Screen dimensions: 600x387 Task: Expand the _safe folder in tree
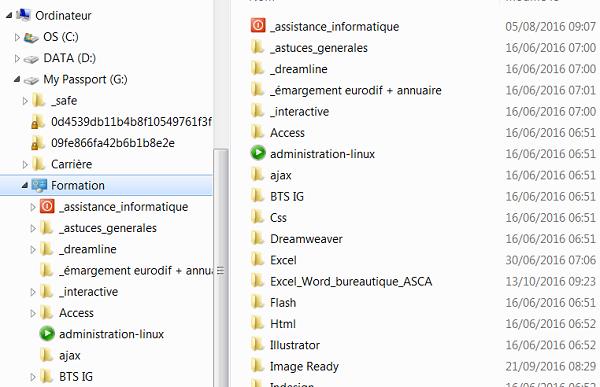click(25, 101)
